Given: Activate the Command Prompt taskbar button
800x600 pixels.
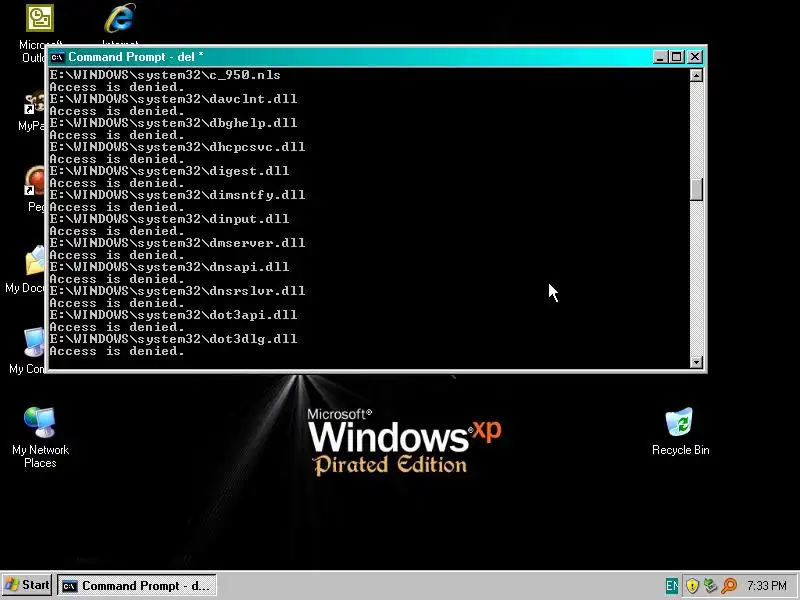Looking at the screenshot, I should [x=137, y=586].
